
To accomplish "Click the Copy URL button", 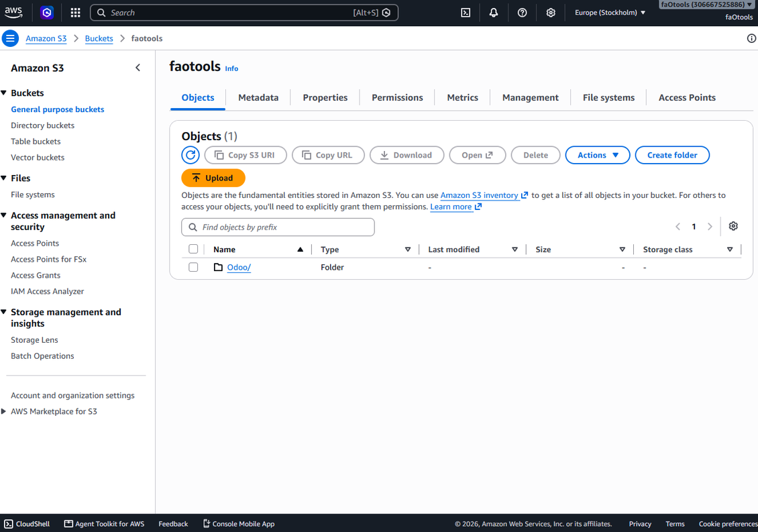I will tap(328, 155).
